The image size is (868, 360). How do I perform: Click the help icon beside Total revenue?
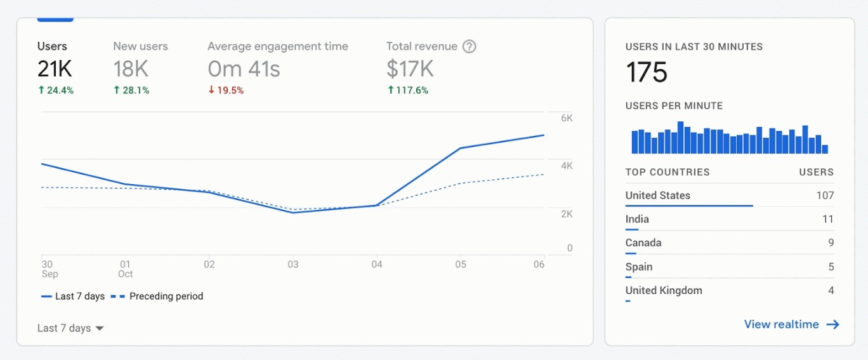click(x=469, y=46)
